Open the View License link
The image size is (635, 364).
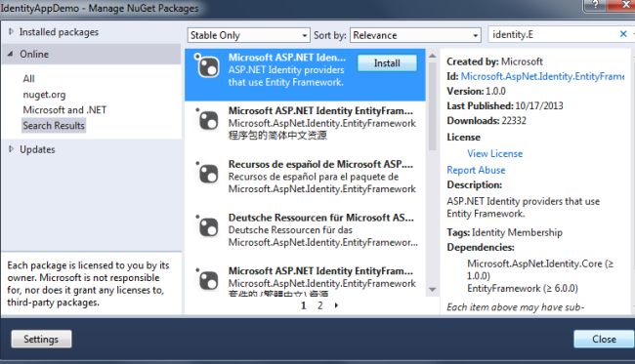pos(495,153)
